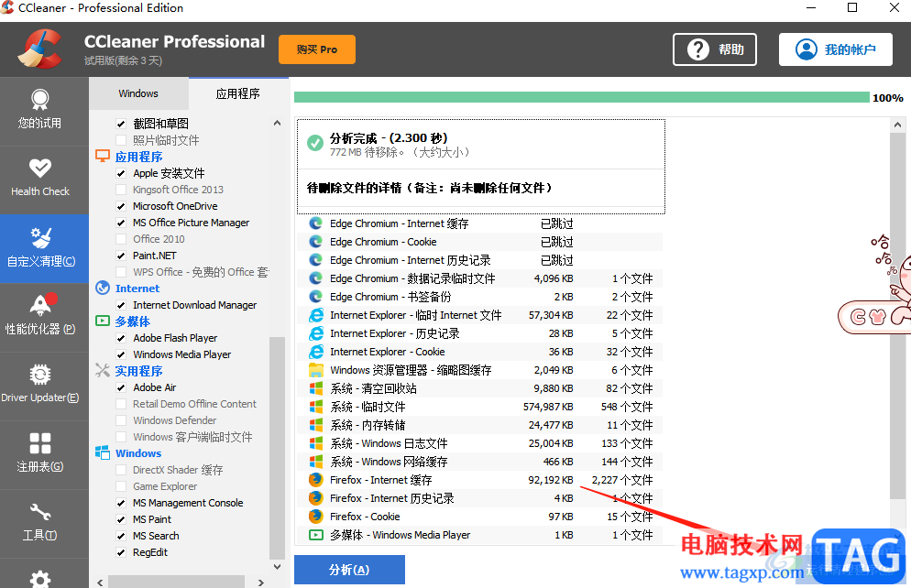Click the Applications category monitor icon
The height and width of the screenshot is (588, 911).
click(103, 156)
